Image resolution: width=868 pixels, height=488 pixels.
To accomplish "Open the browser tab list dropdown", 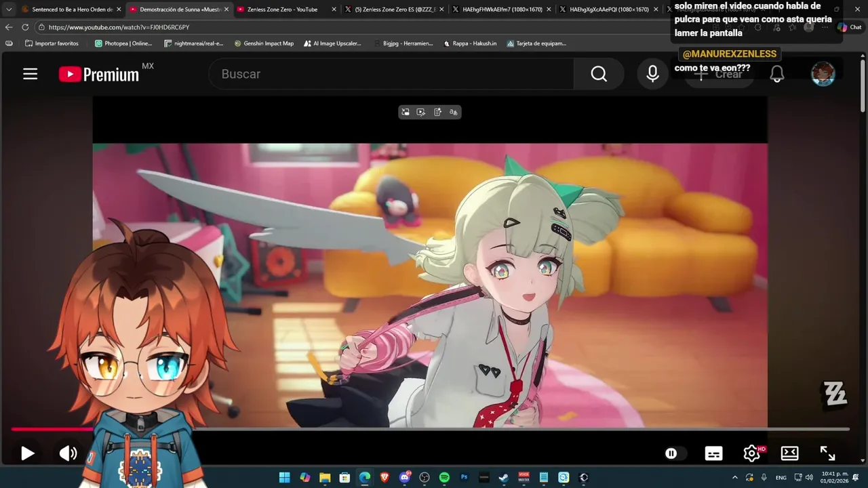I will pyautogui.click(x=9, y=9).
